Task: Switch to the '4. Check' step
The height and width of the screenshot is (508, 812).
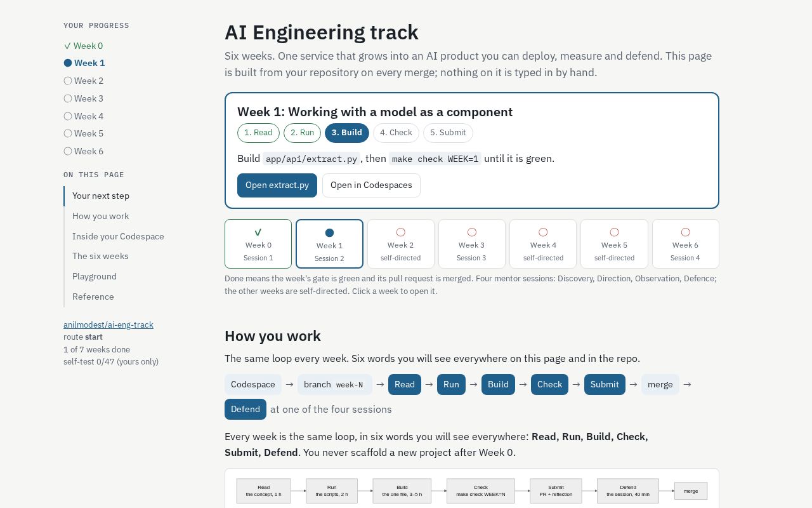Action: tap(396, 133)
